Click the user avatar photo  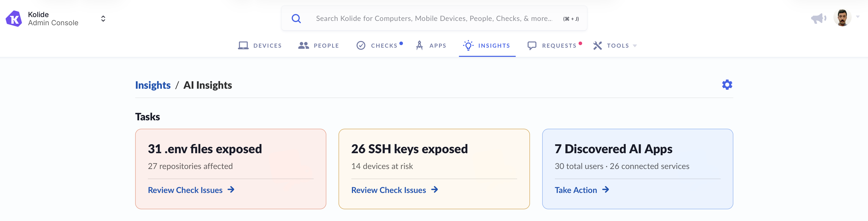click(x=842, y=18)
